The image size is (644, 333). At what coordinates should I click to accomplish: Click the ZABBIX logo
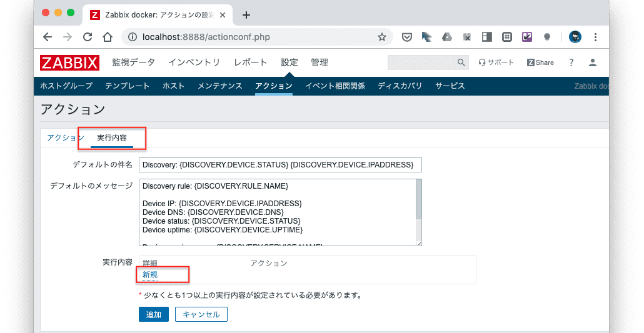pos(70,63)
